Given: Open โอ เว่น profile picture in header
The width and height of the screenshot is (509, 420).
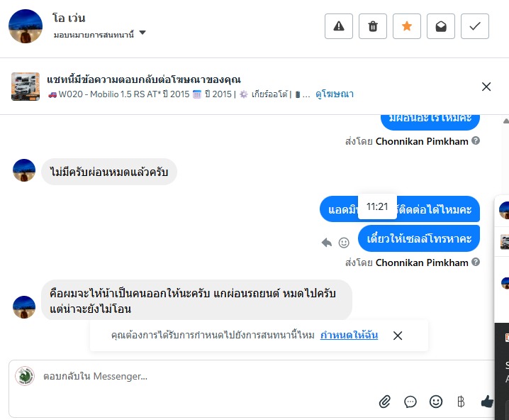Looking at the screenshot, I should [26, 26].
